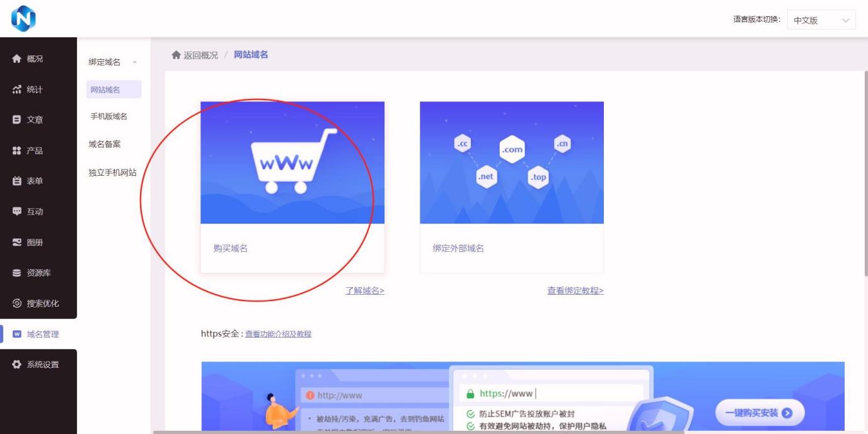
Task: Open the 表单 forms icon
Action: tap(17, 181)
